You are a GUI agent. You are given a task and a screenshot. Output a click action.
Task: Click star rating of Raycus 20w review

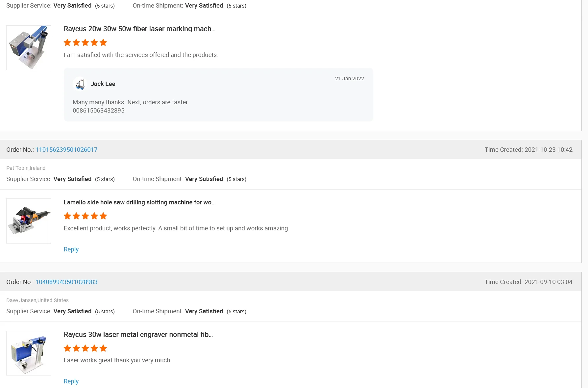[85, 42]
